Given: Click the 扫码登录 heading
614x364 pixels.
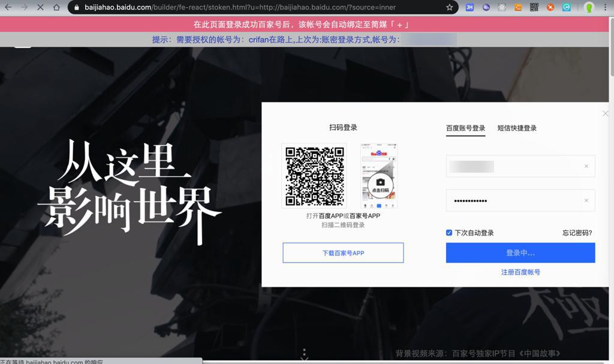Looking at the screenshot, I should point(343,127).
